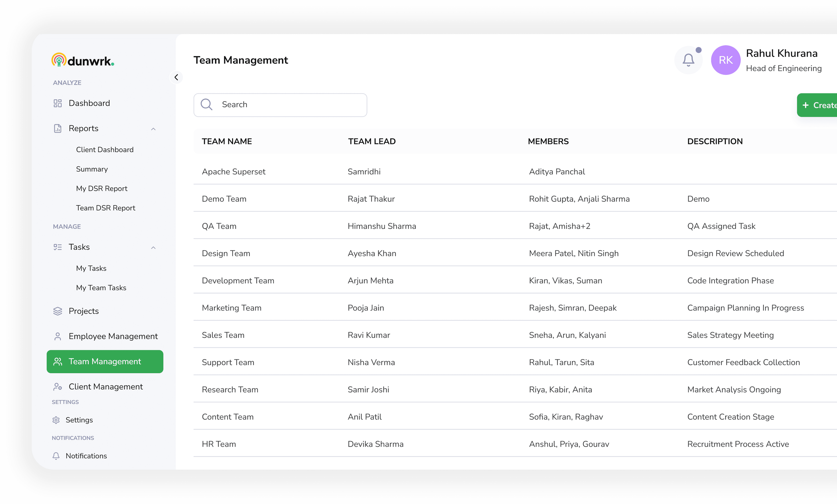Select the Apache Superset team row
837x504 pixels.
click(x=233, y=172)
